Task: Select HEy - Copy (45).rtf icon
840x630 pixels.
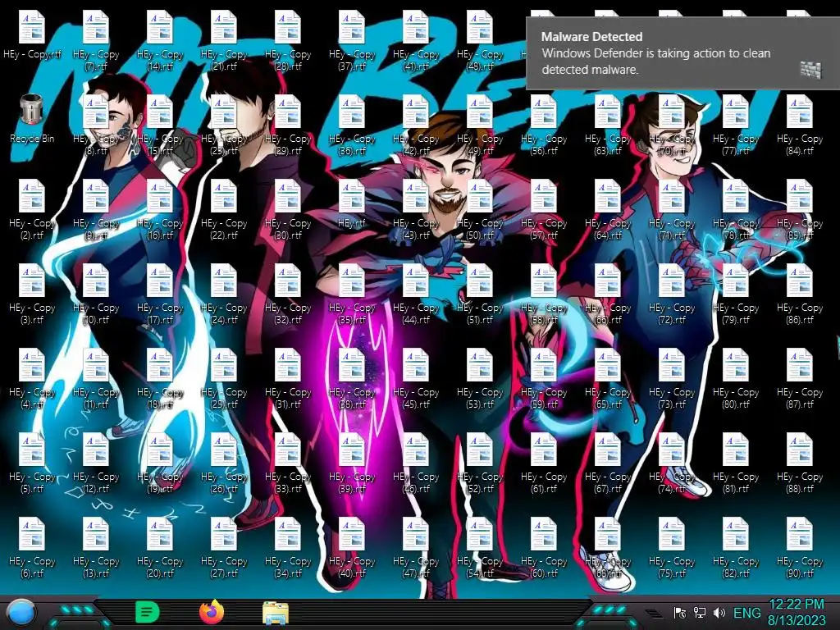Action: [x=416, y=364]
